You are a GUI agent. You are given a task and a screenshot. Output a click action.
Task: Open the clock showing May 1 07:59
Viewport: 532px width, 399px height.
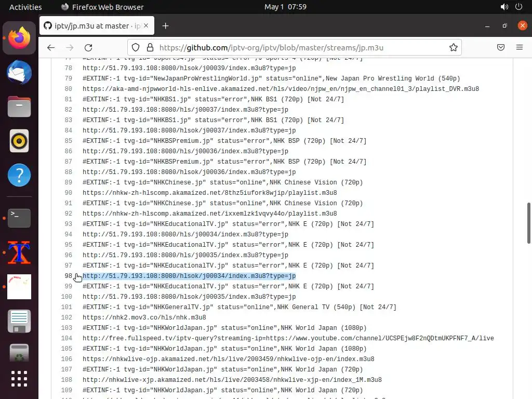(x=285, y=7)
